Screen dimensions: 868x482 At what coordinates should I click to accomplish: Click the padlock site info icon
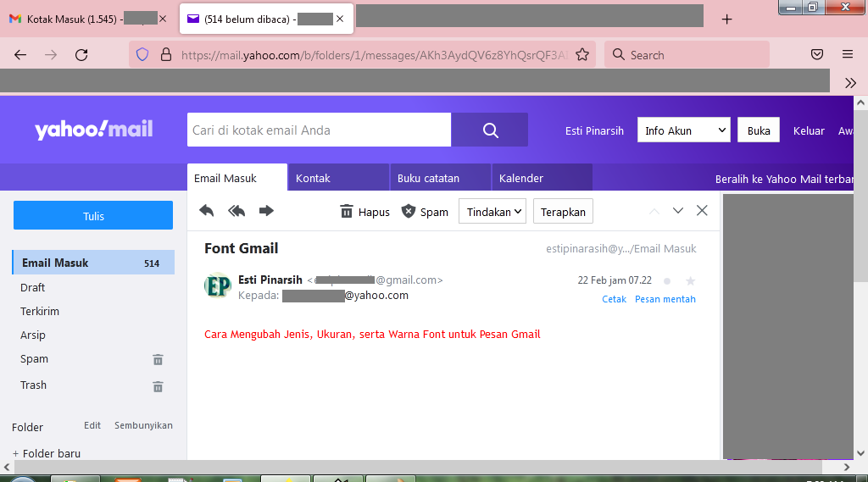tap(166, 55)
